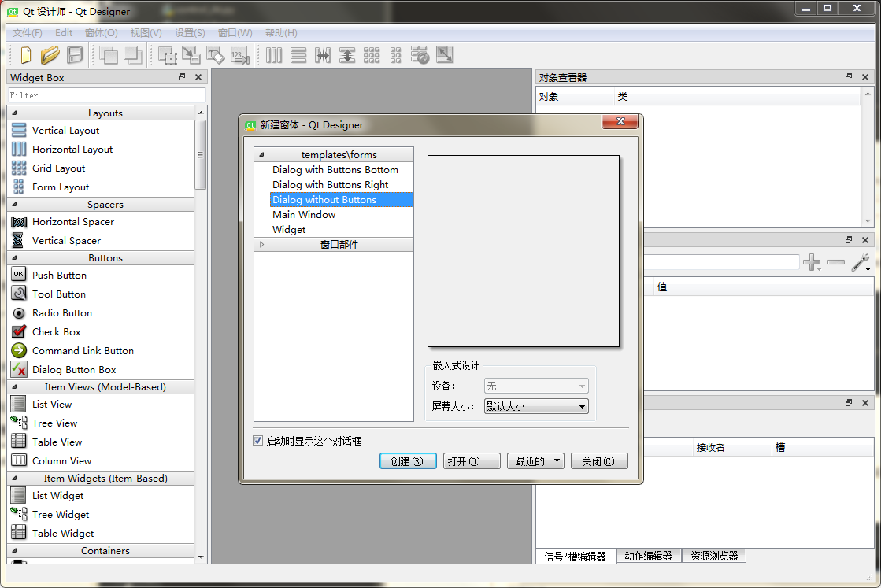The width and height of the screenshot is (881, 588).
Task: Select Tree View in Widget Box
Action: (x=54, y=423)
